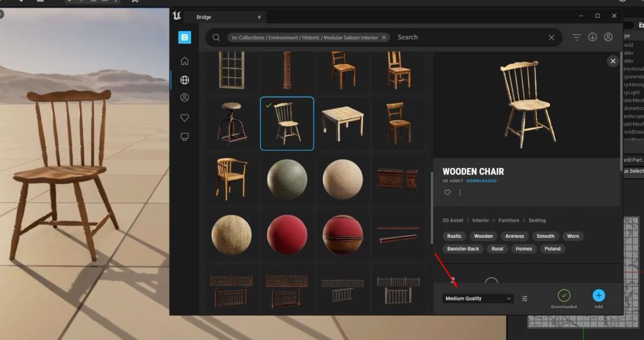Go to the Furniture breadcrumb
The image size is (644, 340).
509,220
